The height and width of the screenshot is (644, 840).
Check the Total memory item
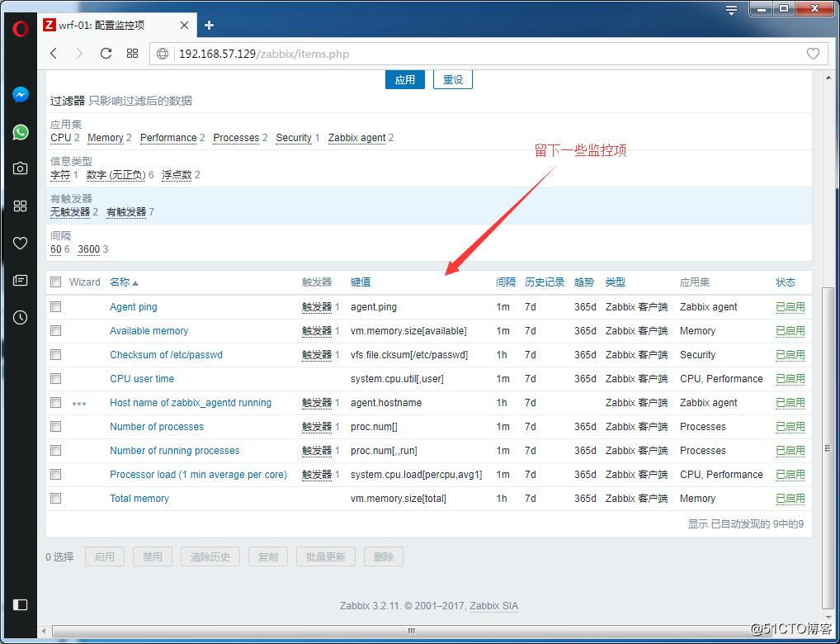pyautogui.click(x=56, y=498)
